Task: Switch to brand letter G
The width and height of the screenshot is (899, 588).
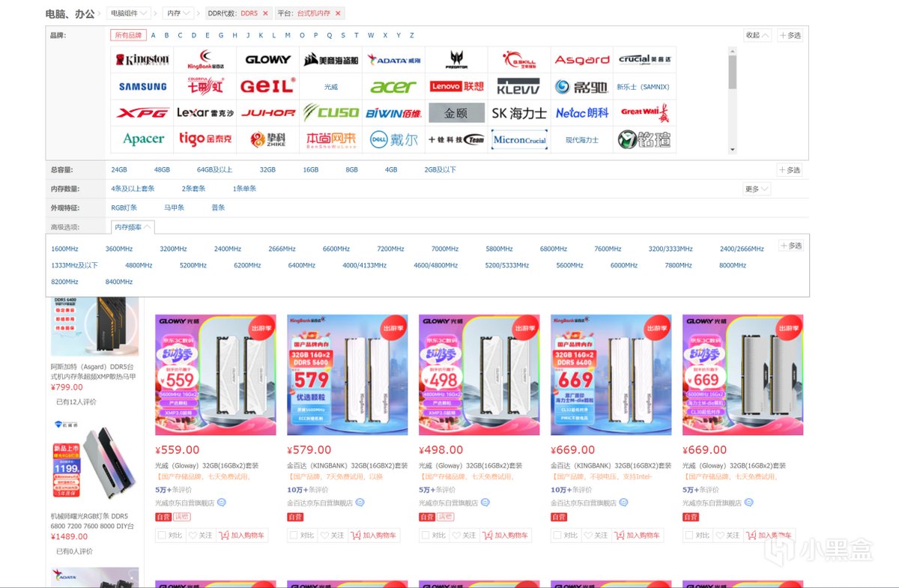Action: pyautogui.click(x=221, y=35)
